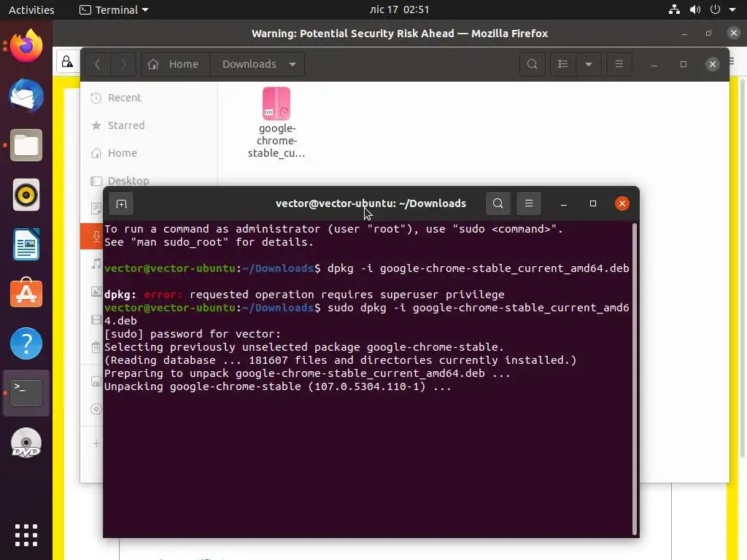Viewport: 747px width, 560px height.
Task: Click the Terminal vertical scrollbar
Action: click(x=634, y=378)
